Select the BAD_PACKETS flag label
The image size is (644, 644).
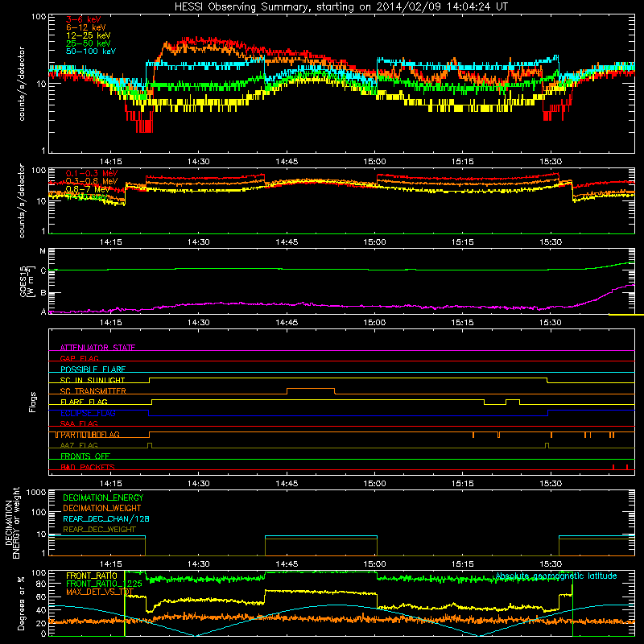pyautogui.click(x=88, y=467)
